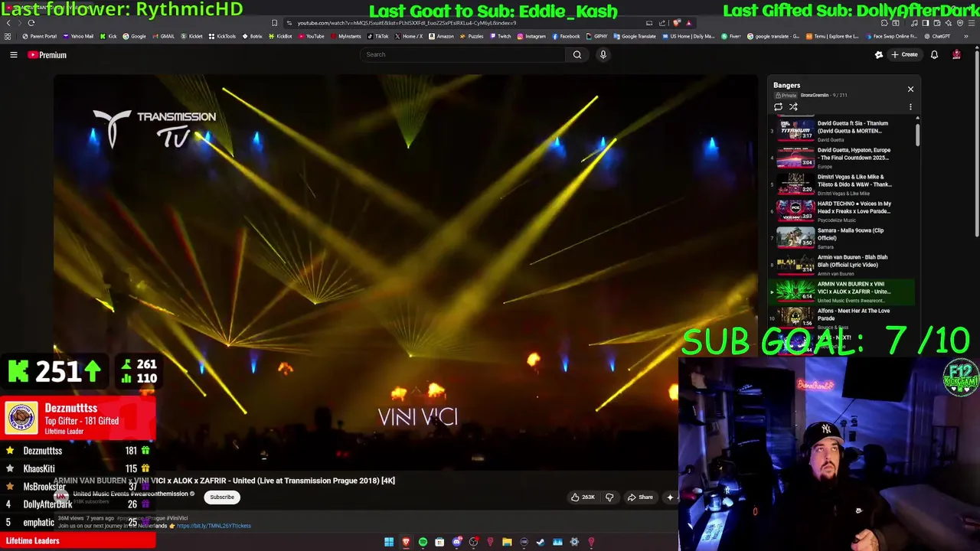Dislike the video with thumbs down

[x=609, y=497]
